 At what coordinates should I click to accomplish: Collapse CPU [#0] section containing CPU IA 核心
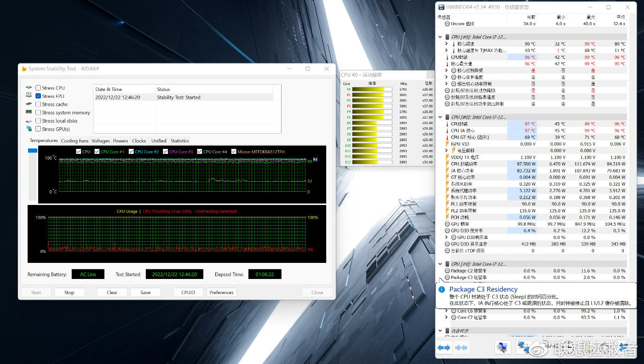pos(440,117)
